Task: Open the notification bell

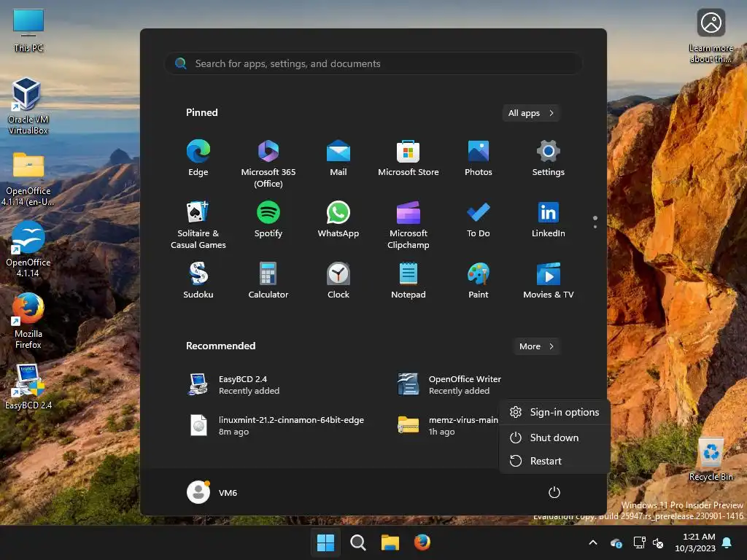Action: [x=727, y=542]
